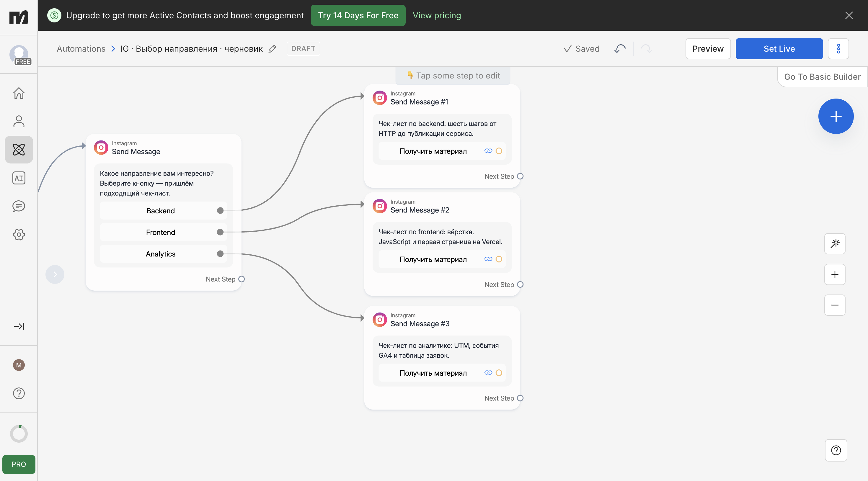Click the DRAFT status badge
Screen dimensions: 868x481
[303, 49]
